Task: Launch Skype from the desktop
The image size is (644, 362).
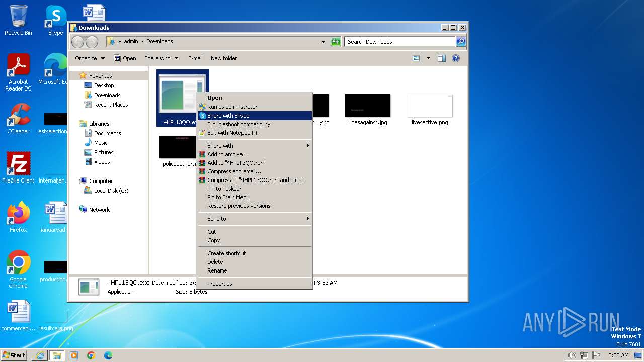Action: pyautogui.click(x=55, y=20)
